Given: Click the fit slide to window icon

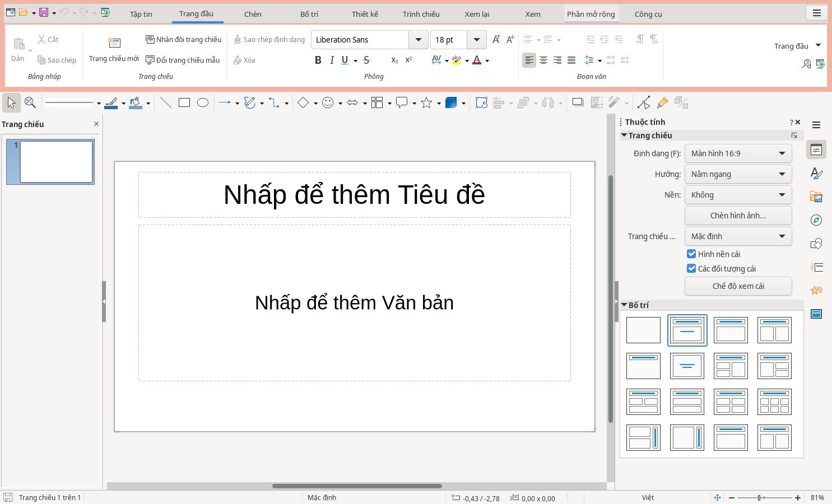Looking at the screenshot, I should 717,497.
